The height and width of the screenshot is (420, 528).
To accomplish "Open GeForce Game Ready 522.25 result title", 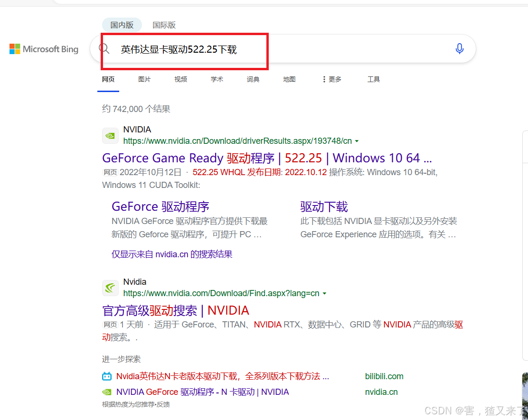I will [267, 158].
